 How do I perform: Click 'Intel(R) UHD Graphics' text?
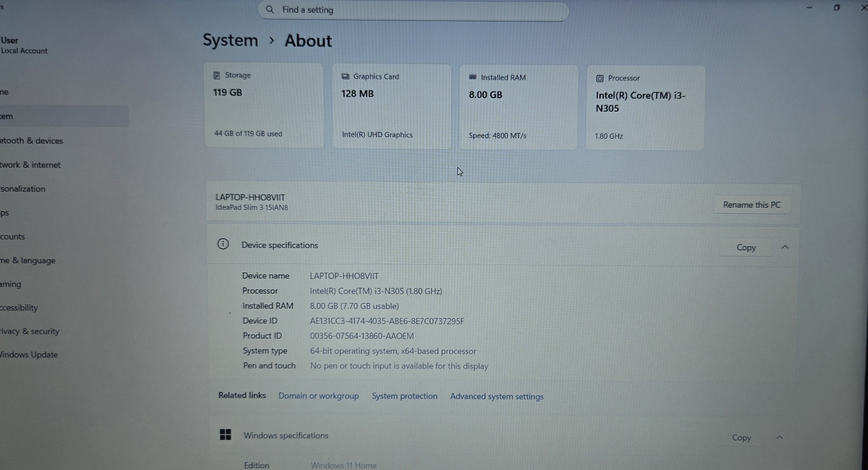point(377,135)
